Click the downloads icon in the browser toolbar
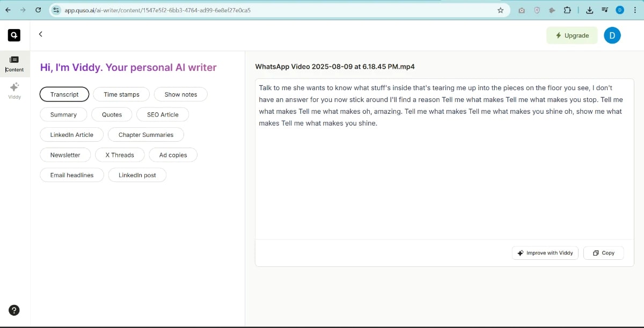 (x=590, y=10)
